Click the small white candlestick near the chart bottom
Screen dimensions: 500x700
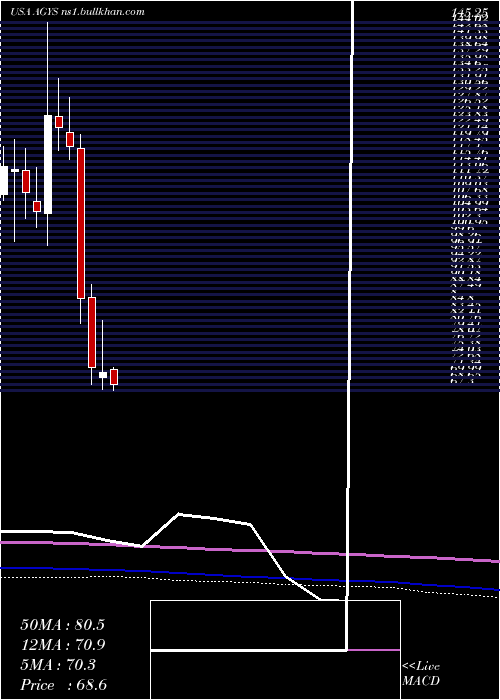[x=103, y=375]
